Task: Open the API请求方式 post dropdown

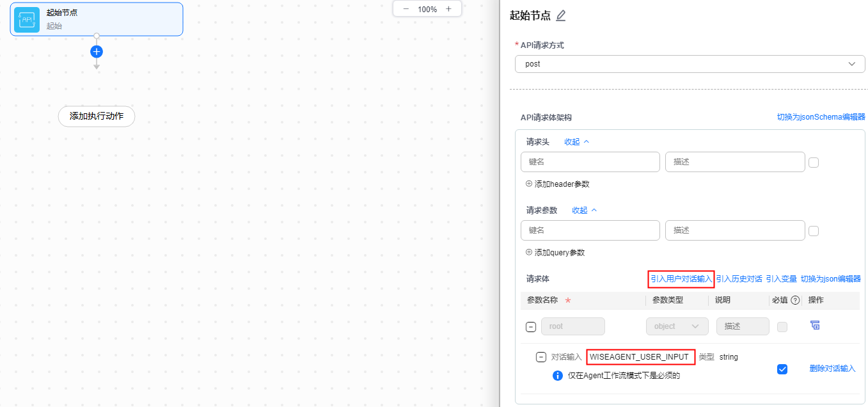Action: coord(690,64)
